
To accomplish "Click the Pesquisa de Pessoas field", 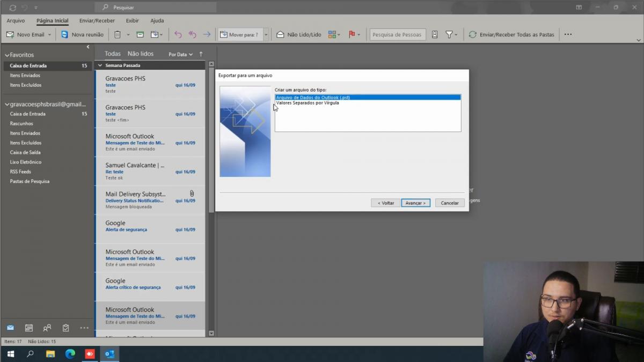I will pyautogui.click(x=398, y=34).
